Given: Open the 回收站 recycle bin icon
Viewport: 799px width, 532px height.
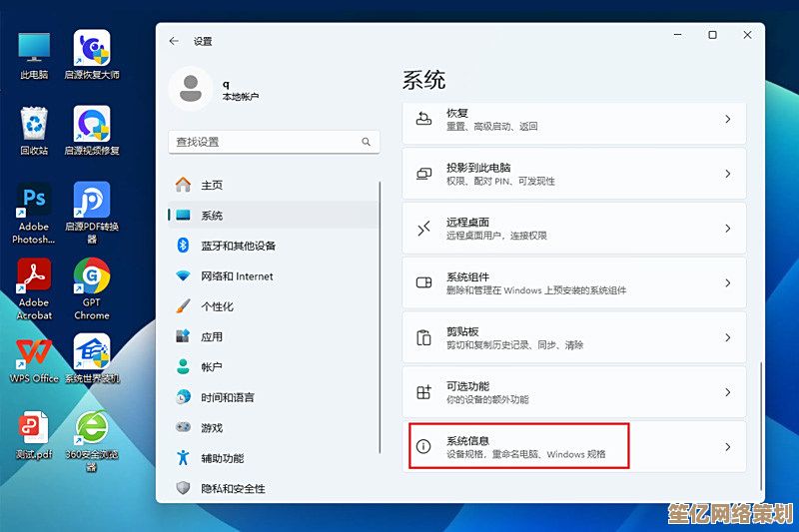Looking at the screenshot, I should 34,125.
